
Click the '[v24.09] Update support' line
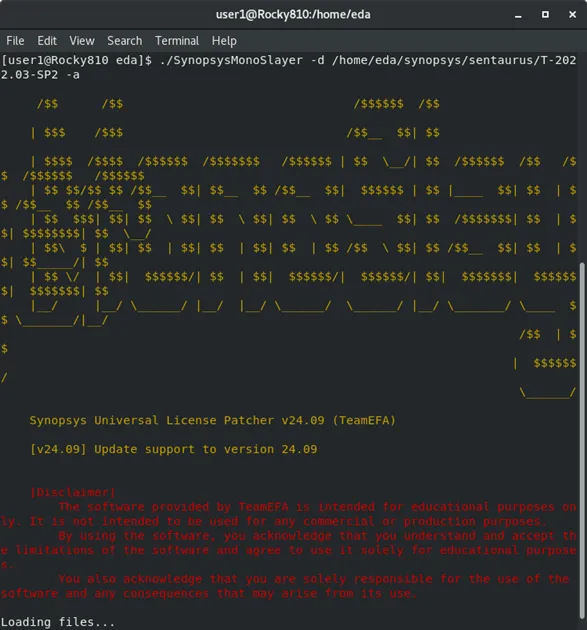(174, 449)
